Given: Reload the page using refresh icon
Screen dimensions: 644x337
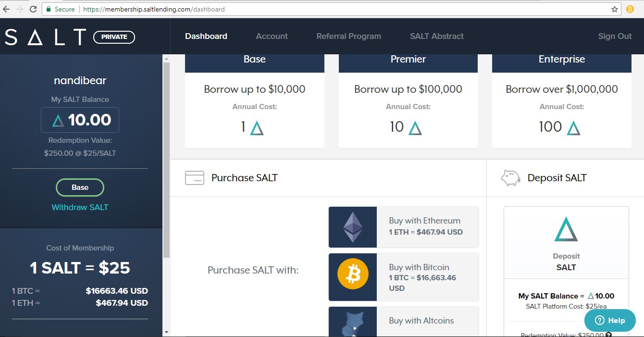Looking at the screenshot, I should pyautogui.click(x=33, y=9).
